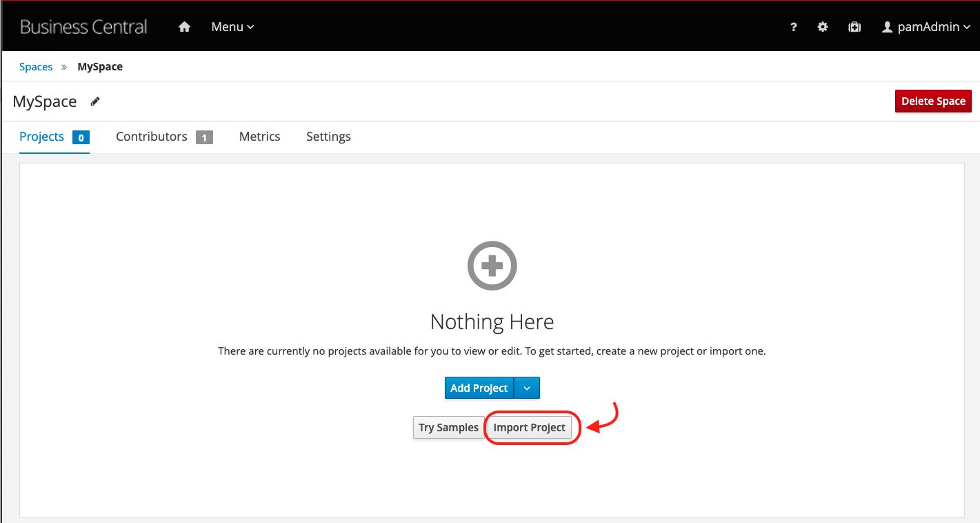980x523 pixels.
Task: Click the briefcase deployment icon
Action: 854,27
